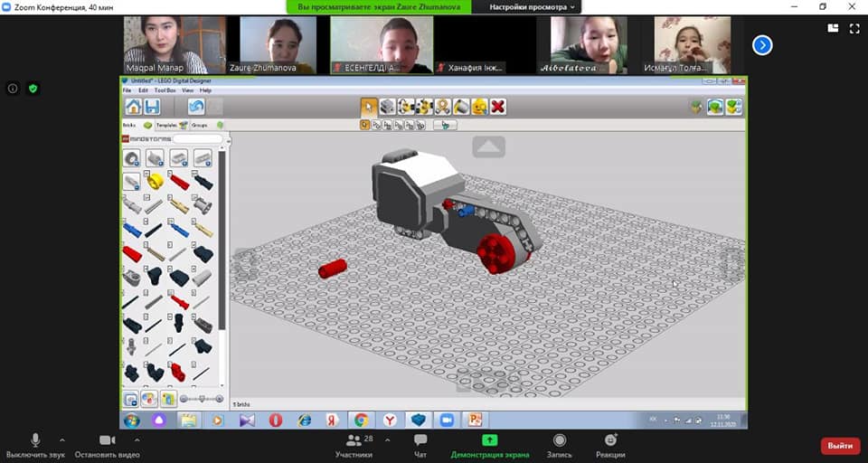This screenshot has width=868, height=463.
Task: Toggle Запись recording button
Action: (560, 445)
